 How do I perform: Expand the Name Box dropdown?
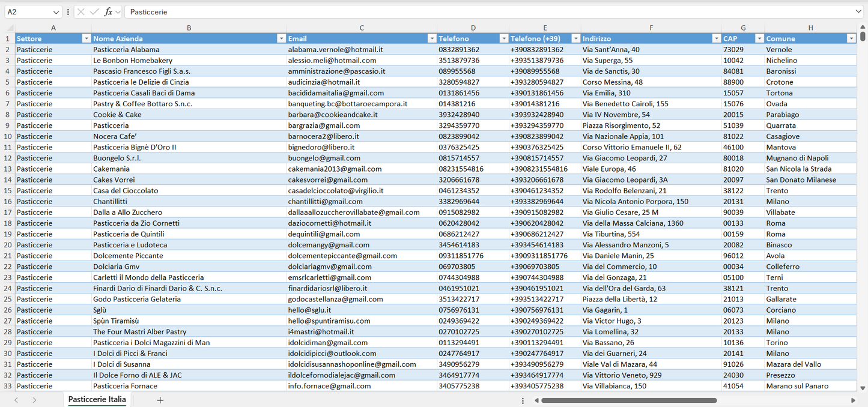coord(56,12)
